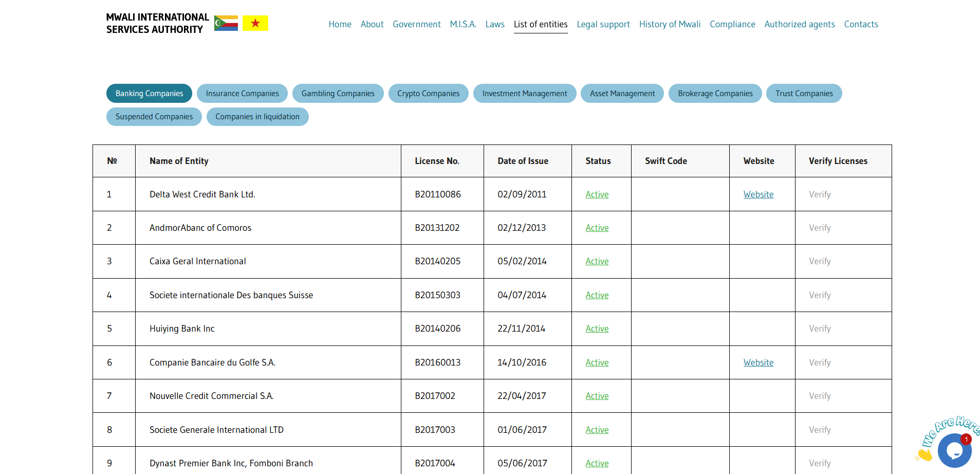Viewport: 980px width, 474px height.
Task: Click Active status for Nouvelle Credit Commercial
Action: [x=597, y=396]
